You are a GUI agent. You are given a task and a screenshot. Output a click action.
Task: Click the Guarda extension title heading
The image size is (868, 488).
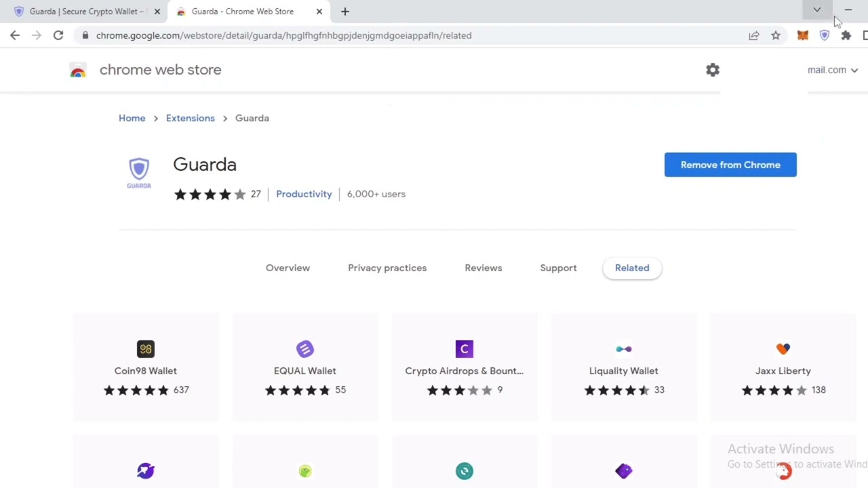(205, 165)
